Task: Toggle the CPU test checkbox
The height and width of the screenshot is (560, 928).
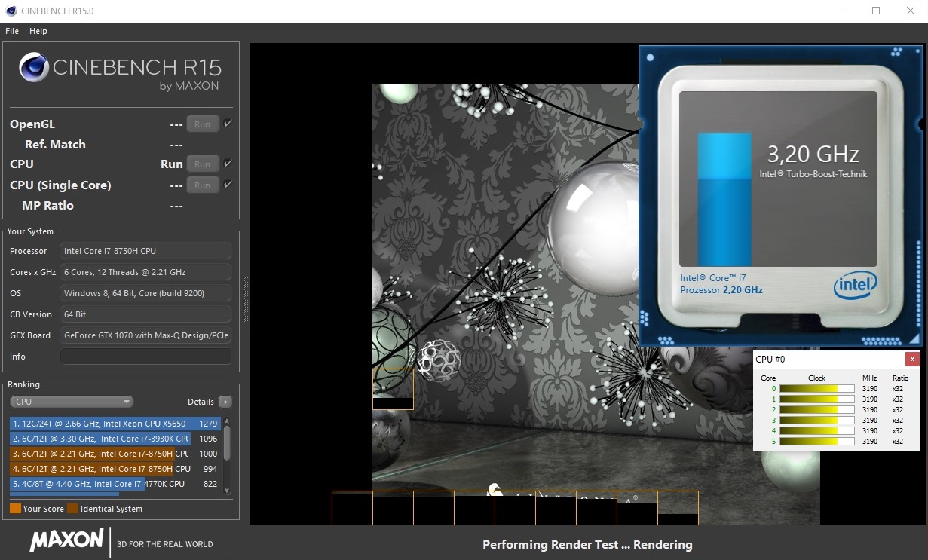Action: [228, 164]
